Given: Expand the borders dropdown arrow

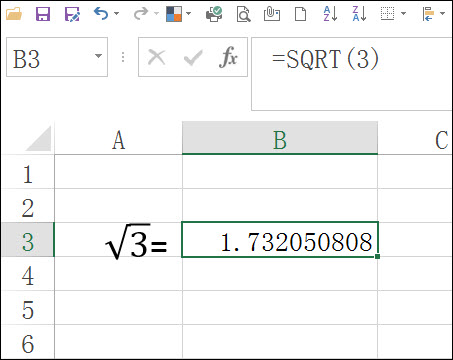Looking at the screenshot, I should coord(403,14).
